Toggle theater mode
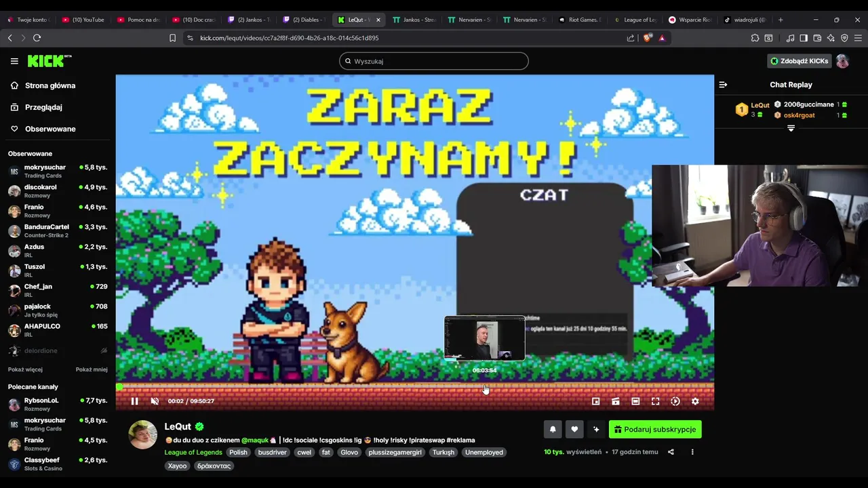Screen dimensions: 868x488 tap(635, 401)
